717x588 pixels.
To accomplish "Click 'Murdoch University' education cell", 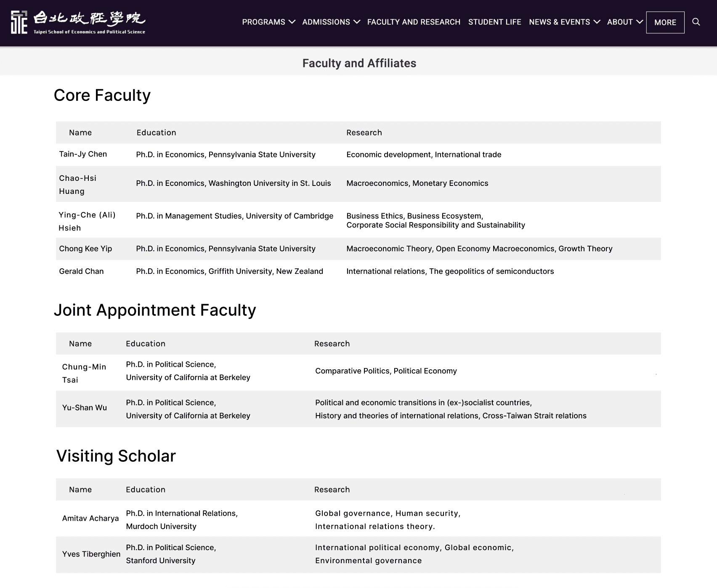I will (x=182, y=520).
